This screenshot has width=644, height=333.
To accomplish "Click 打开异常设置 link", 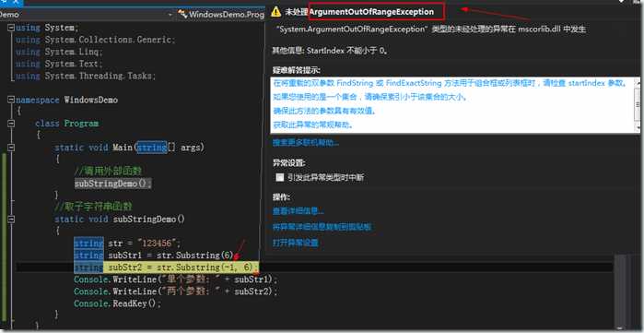I will click(x=296, y=243).
